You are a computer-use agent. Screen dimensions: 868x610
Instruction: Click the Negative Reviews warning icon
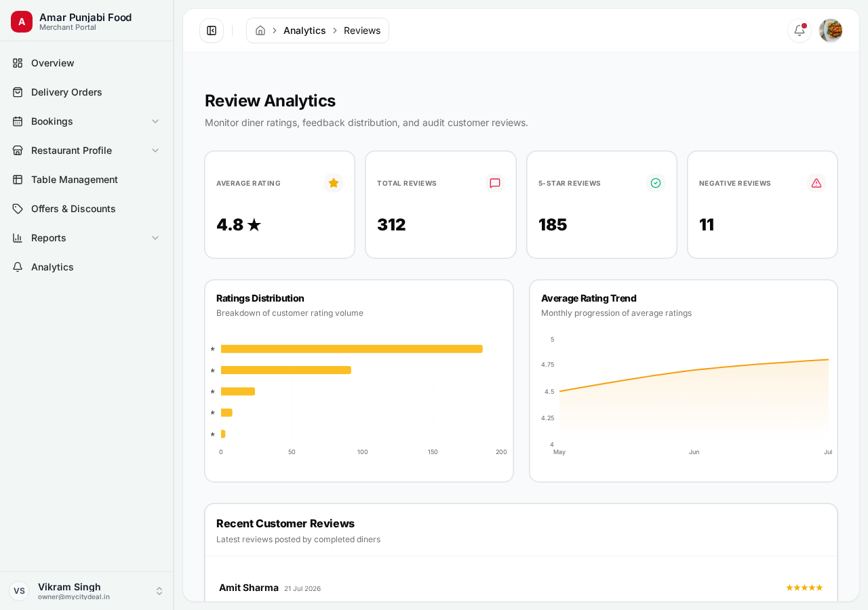816,183
